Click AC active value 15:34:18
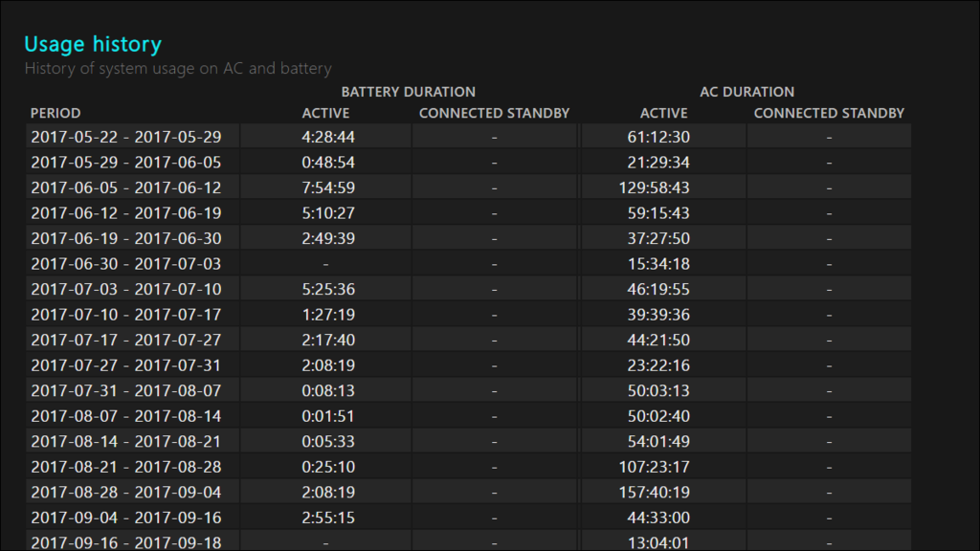Image resolution: width=980 pixels, height=551 pixels. coord(658,264)
